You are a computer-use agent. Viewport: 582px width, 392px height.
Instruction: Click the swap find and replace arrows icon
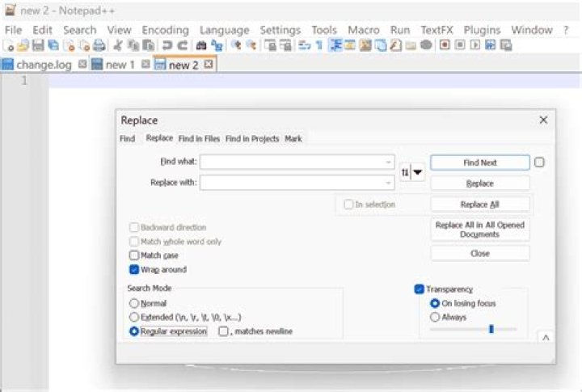click(405, 172)
